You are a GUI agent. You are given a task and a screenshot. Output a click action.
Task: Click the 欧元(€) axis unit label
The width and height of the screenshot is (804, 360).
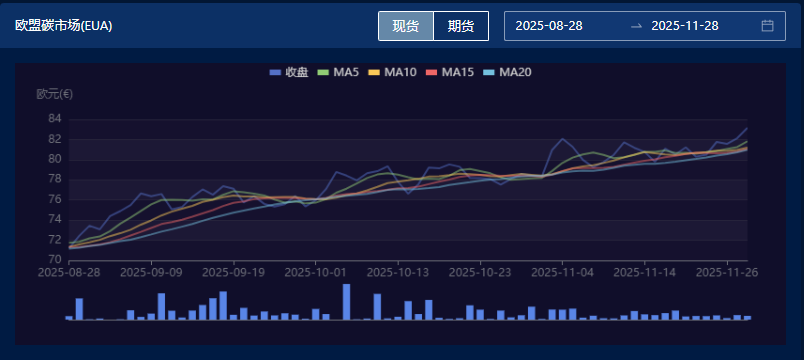pos(54,94)
